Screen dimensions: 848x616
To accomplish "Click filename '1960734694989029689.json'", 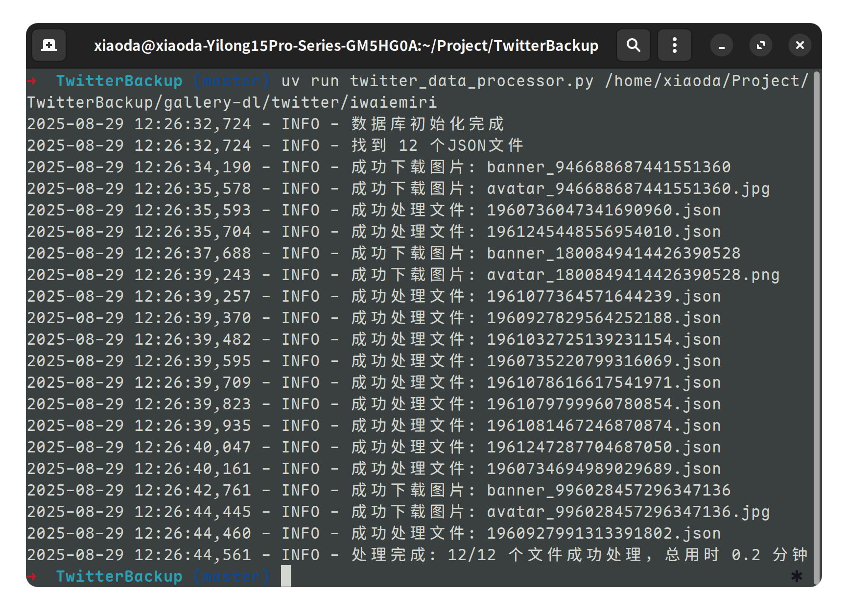I will pos(604,469).
